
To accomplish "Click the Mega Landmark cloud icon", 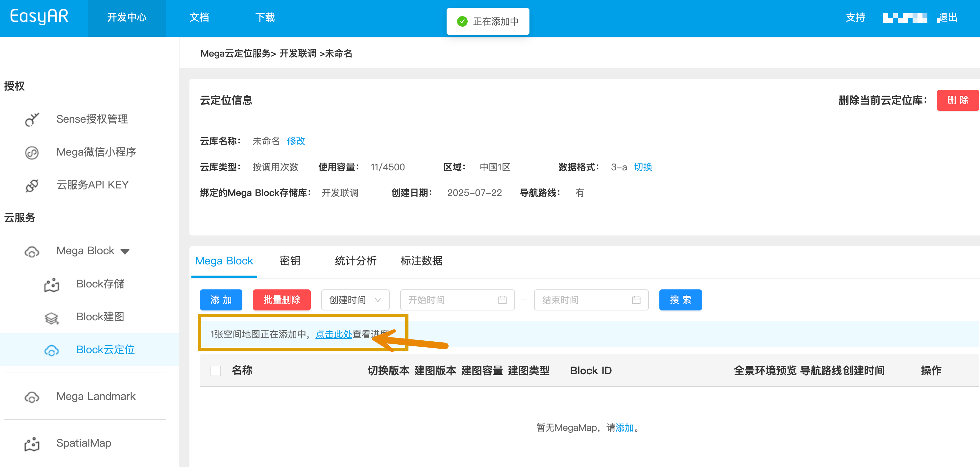I will (32, 397).
